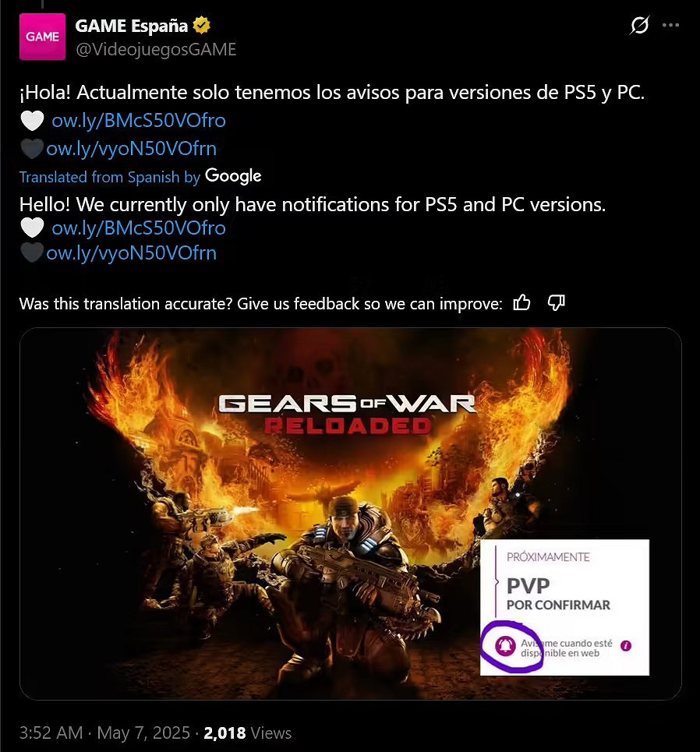Open translated ow.ly/vyoN50VOfrn link
This screenshot has height=752, width=700.
[x=131, y=252]
